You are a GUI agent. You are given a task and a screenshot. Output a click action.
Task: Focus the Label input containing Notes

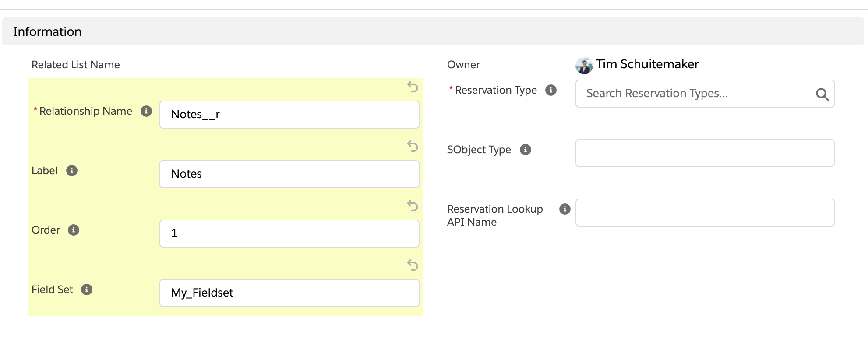tap(289, 174)
